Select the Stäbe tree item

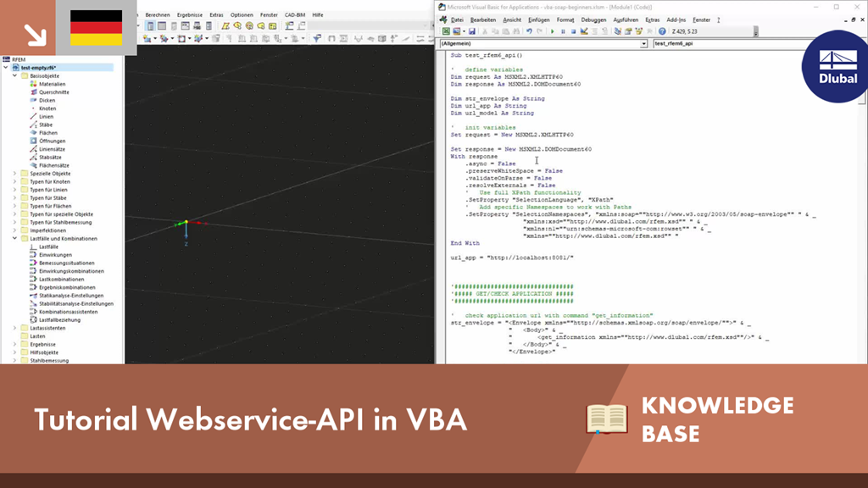46,125
